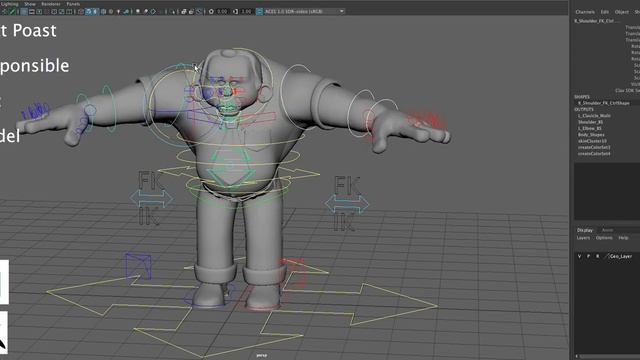Toggle P playback for Geo_Layer
Viewport: 640px width, 360px height.
coord(588,256)
